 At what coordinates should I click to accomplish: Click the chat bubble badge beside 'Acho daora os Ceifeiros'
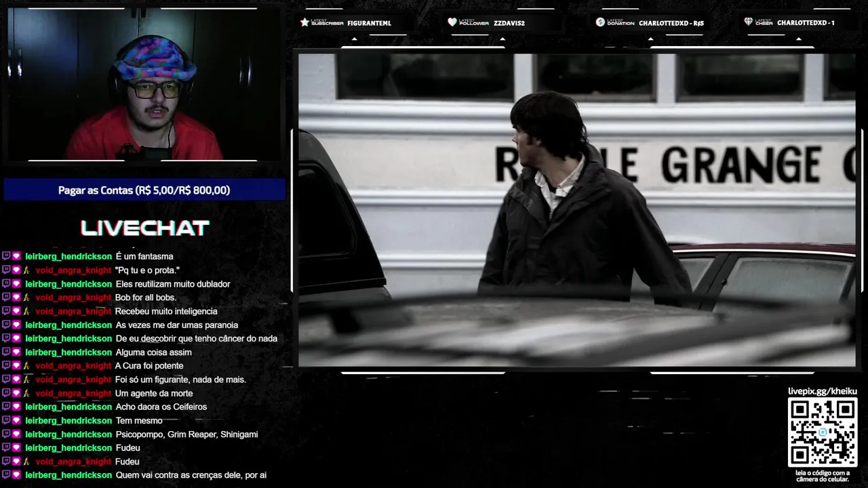click(x=6, y=407)
